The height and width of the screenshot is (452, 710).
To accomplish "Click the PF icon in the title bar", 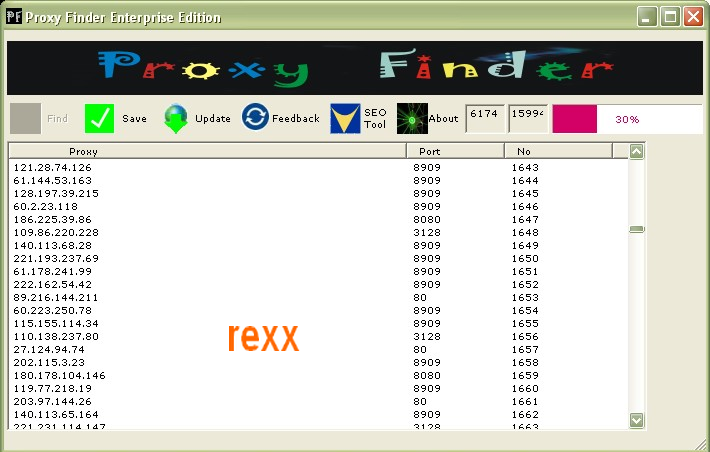I will 14,17.
